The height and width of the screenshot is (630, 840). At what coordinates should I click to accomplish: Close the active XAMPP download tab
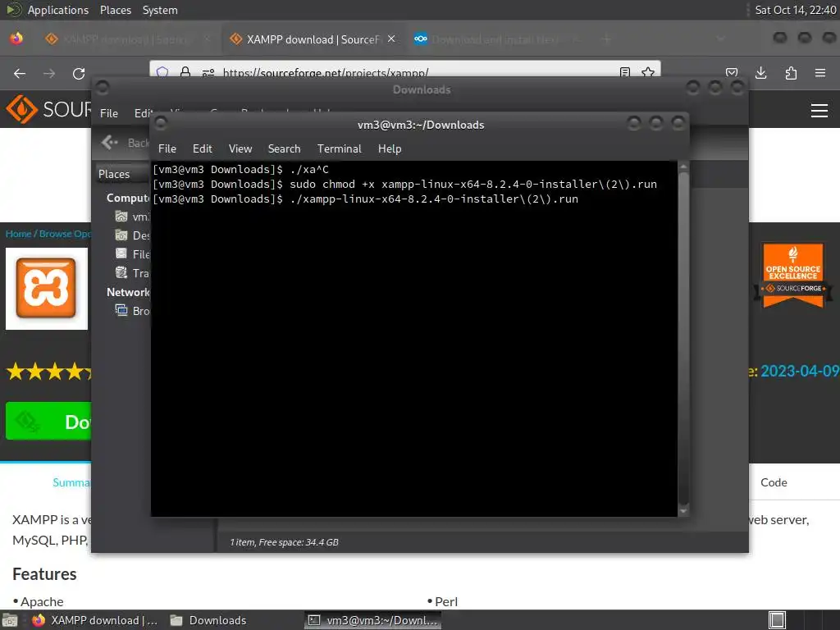pos(391,39)
